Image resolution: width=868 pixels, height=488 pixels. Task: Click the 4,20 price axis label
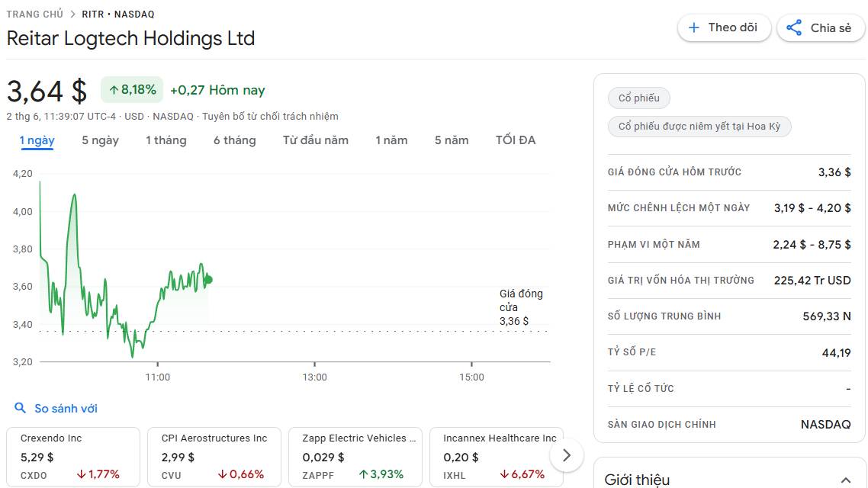23,174
